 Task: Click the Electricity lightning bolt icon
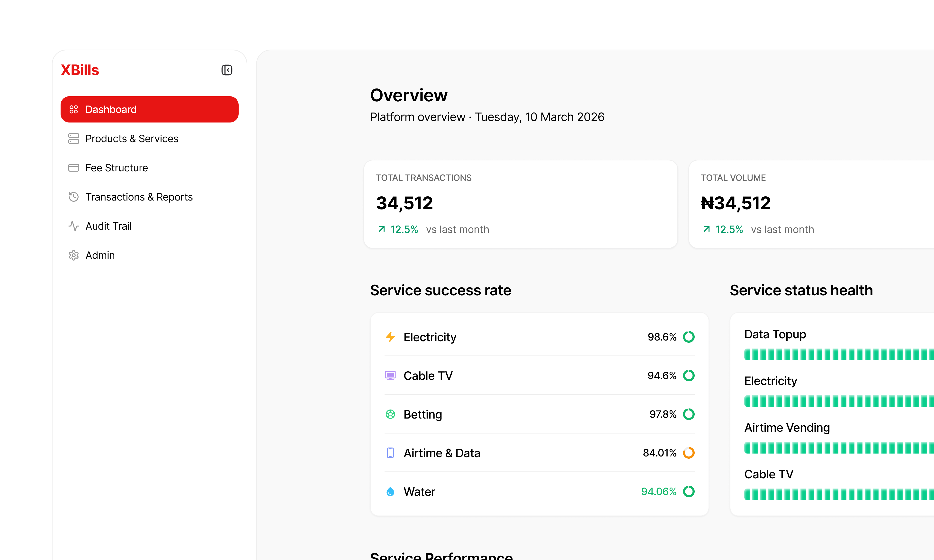coord(390,337)
